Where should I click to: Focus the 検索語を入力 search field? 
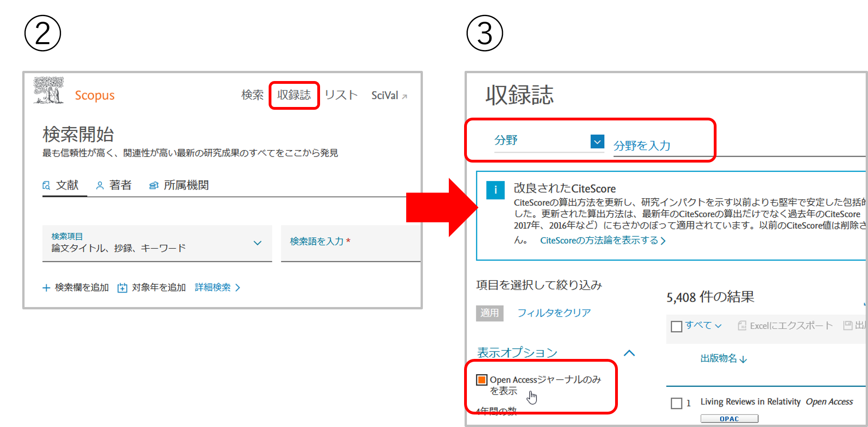351,243
